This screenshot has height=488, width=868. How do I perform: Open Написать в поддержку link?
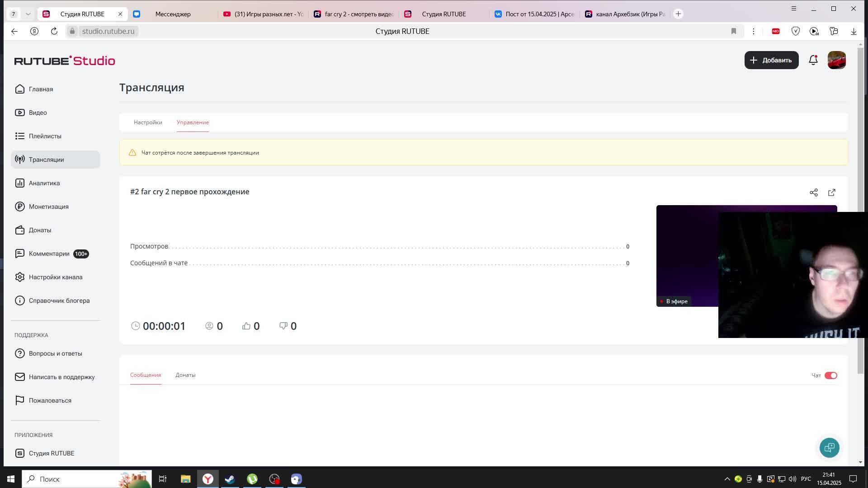point(61,377)
